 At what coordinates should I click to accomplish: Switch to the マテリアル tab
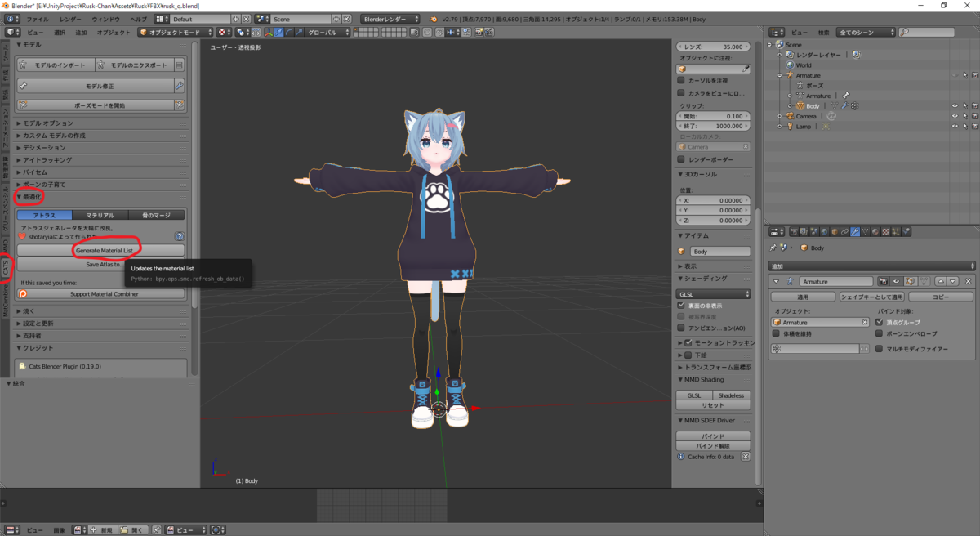click(100, 215)
